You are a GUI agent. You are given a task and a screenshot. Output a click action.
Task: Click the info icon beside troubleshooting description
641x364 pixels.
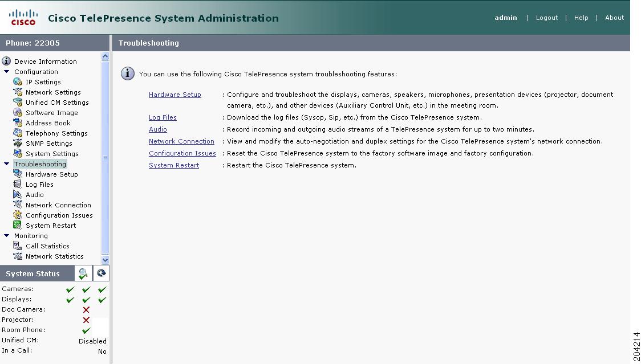[x=128, y=74]
